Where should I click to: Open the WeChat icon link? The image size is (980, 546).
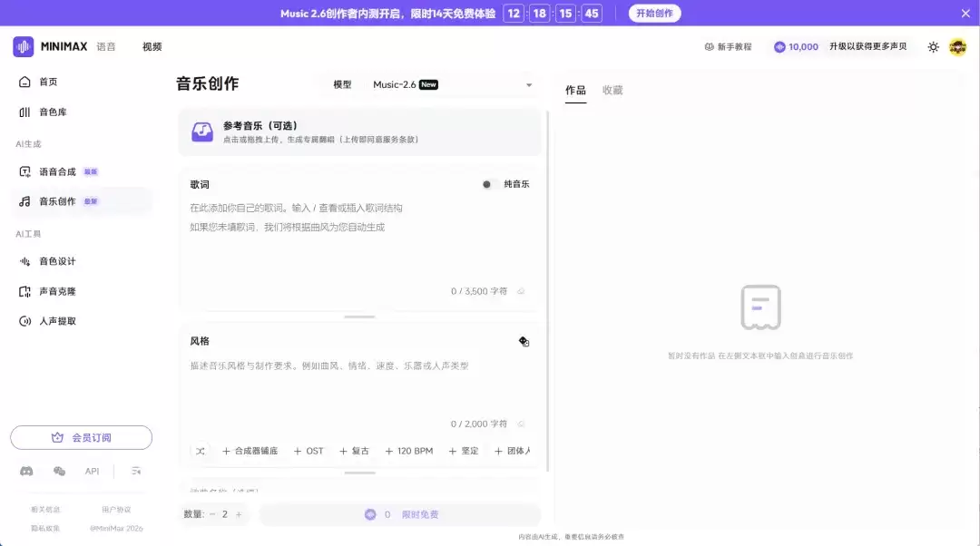click(x=59, y=471)
